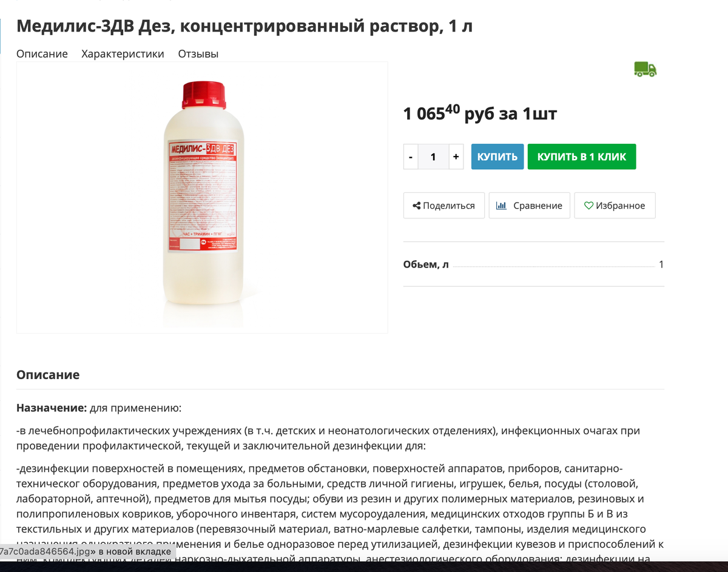Add product to Сравнение comparison
Image resolution: width=728 pixels, height=572 pixels.
coord(530,206)
